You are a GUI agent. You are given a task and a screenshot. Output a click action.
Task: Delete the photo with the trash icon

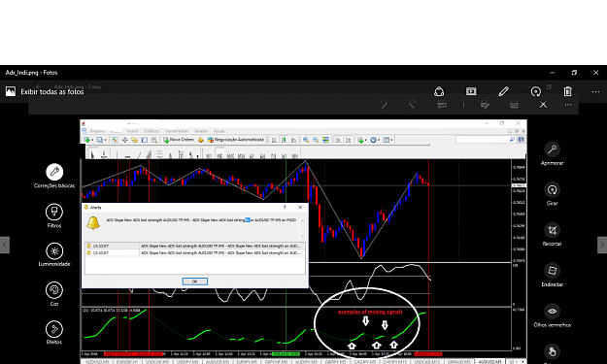567,91
